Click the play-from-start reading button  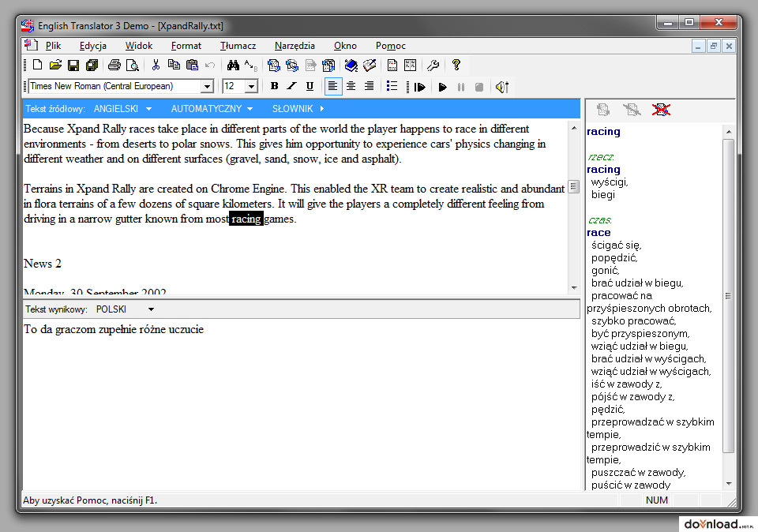[419, 87]
